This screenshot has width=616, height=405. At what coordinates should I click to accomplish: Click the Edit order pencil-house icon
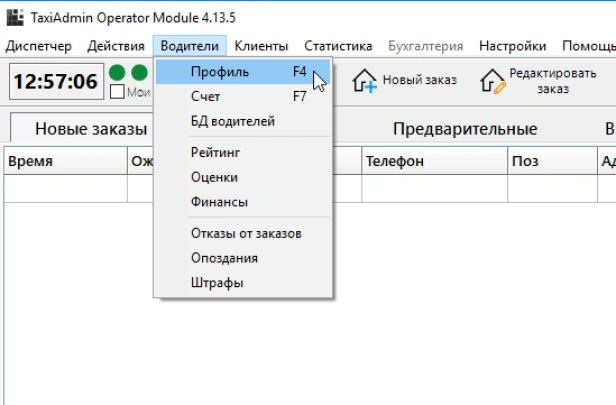(491, 81)
